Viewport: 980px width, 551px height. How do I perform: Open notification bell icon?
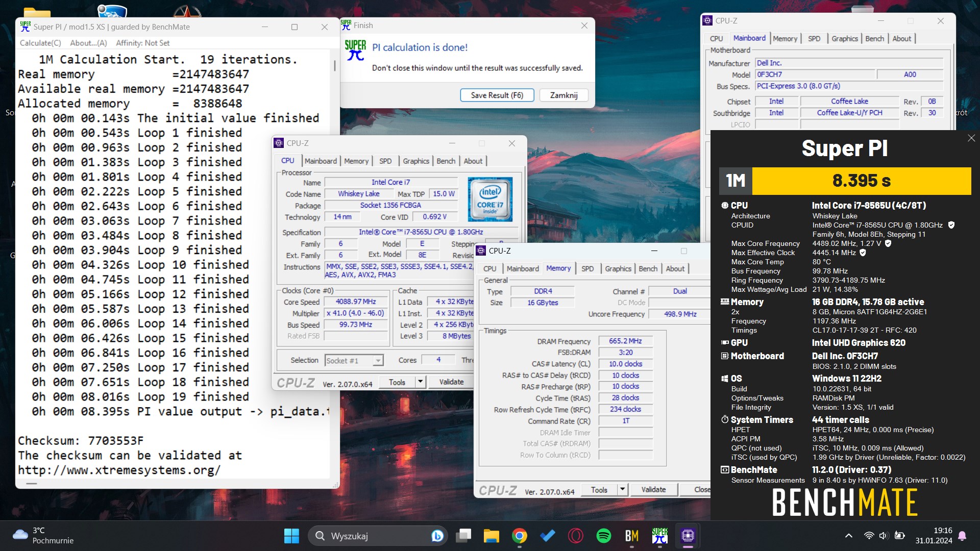[962, 536]
